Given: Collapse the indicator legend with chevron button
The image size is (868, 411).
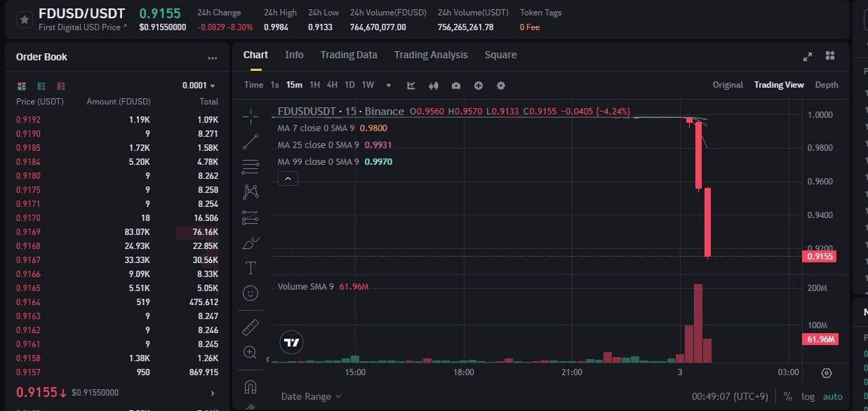Looking at the screenshot, I should coord(288,179).
